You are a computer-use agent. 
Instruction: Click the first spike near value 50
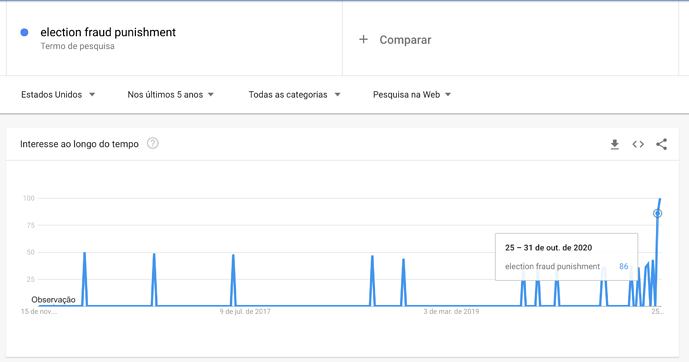tap(84, 253)
